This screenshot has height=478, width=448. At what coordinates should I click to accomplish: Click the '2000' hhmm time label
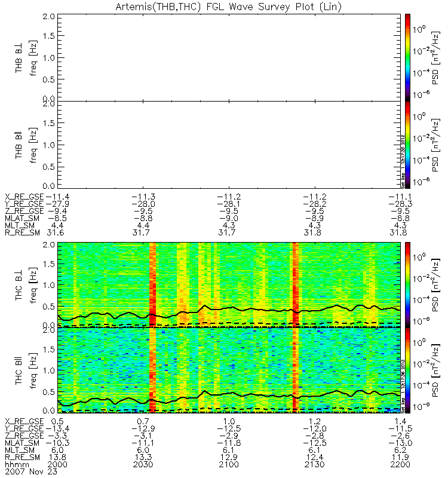coord(57,464)
